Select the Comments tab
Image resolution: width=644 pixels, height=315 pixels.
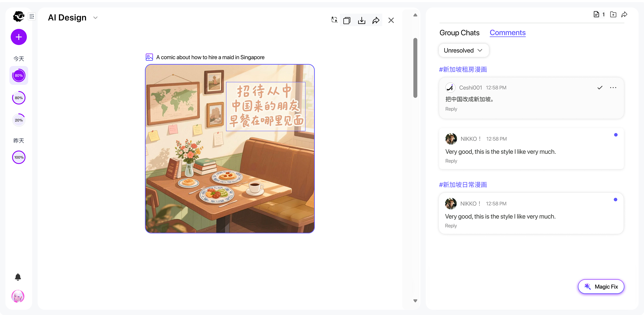click(x=507, y=33)
